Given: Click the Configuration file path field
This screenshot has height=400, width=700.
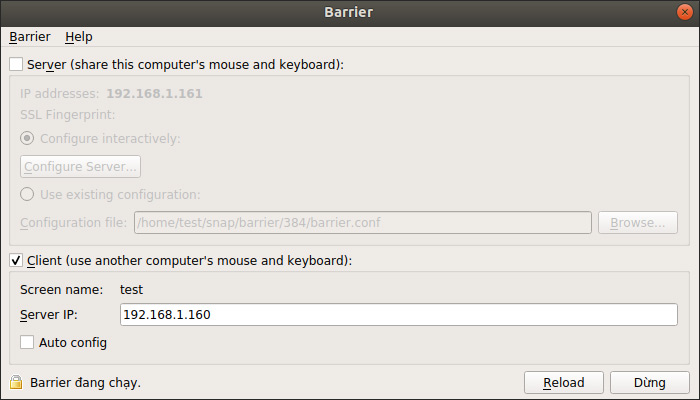Looking at the screenshot, I should [361, 222].
